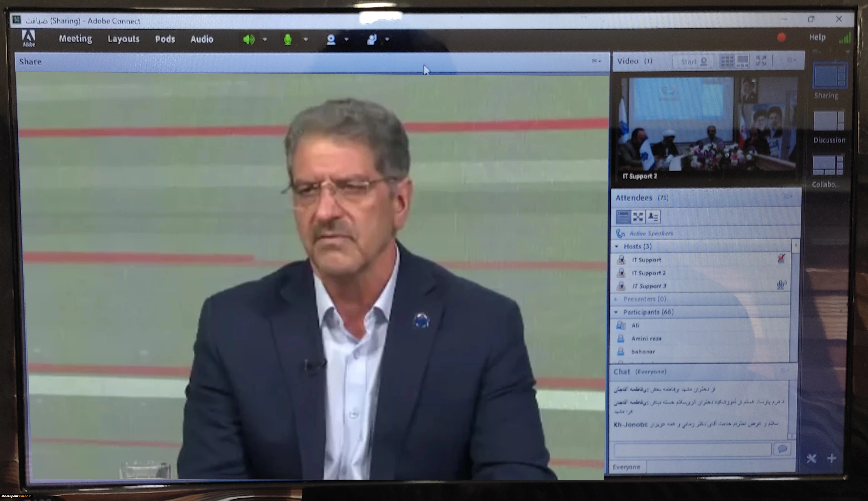Viewport: 868px width, 501px height.
Task: Select the video filmstrip view icon
Action: (742, 61)
